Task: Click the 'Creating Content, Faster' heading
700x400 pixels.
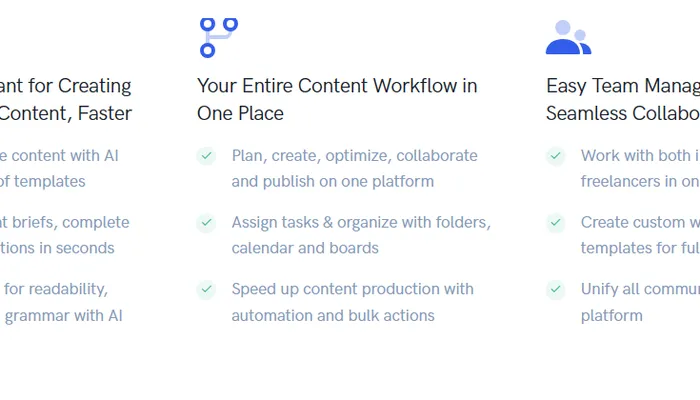Action: click(65, 99)
